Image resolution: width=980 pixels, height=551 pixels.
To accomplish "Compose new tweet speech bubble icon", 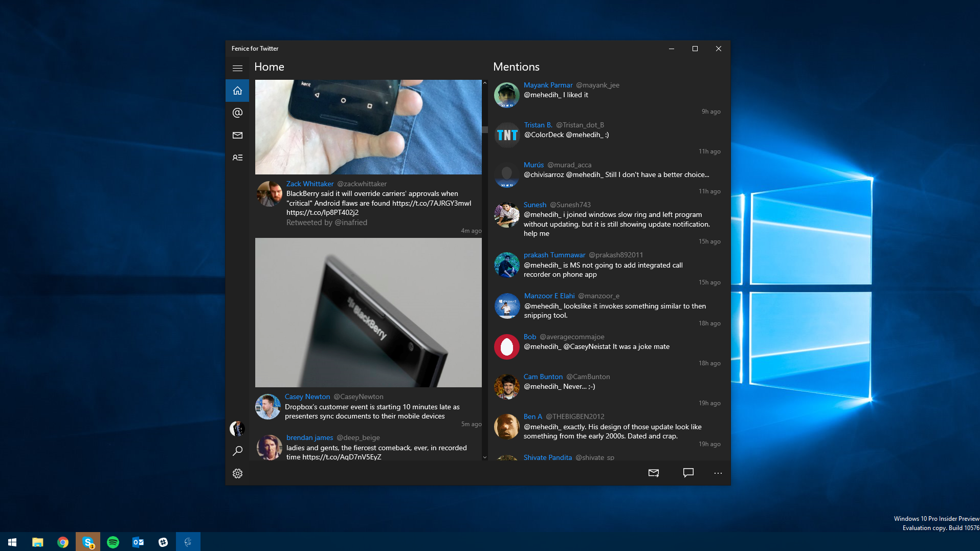I will (x=688, y=473).
